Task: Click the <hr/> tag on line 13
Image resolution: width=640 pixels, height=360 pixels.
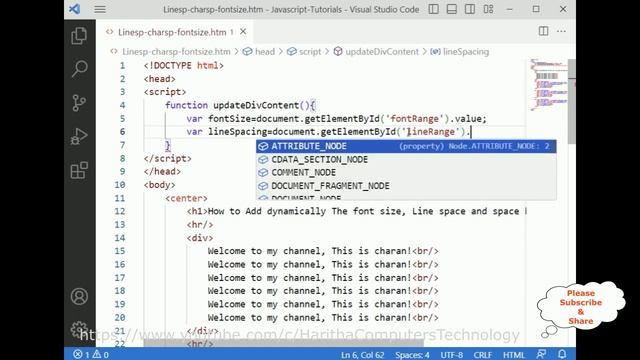Action: 200,224
